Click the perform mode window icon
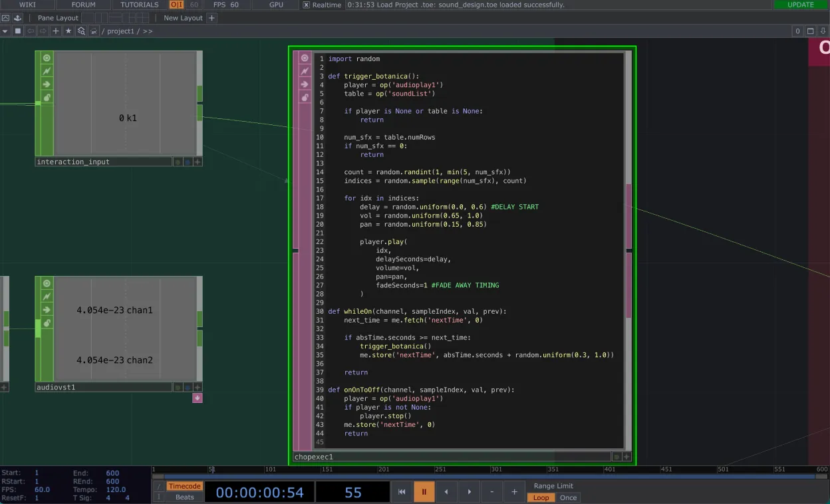 coord(6,18)
